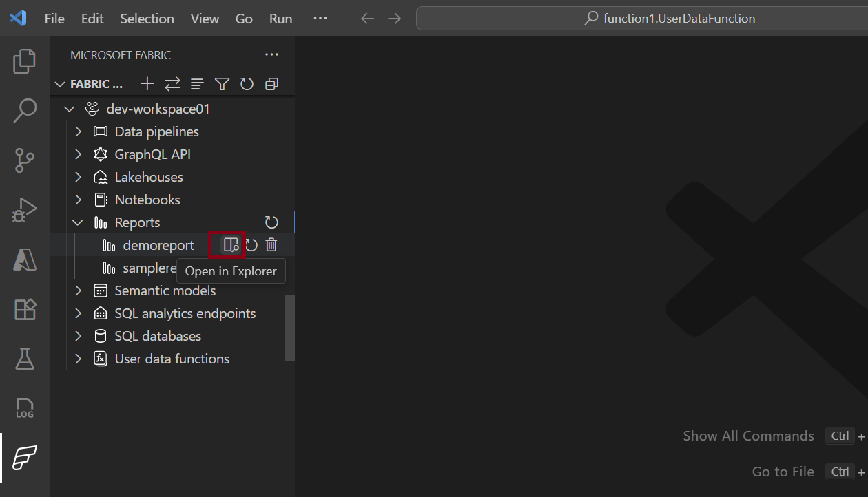Image resolution: width=868 pixels, height=497 pixels.
Task: Expand the SQL databases folder
Action: click(x=78, y=336)
